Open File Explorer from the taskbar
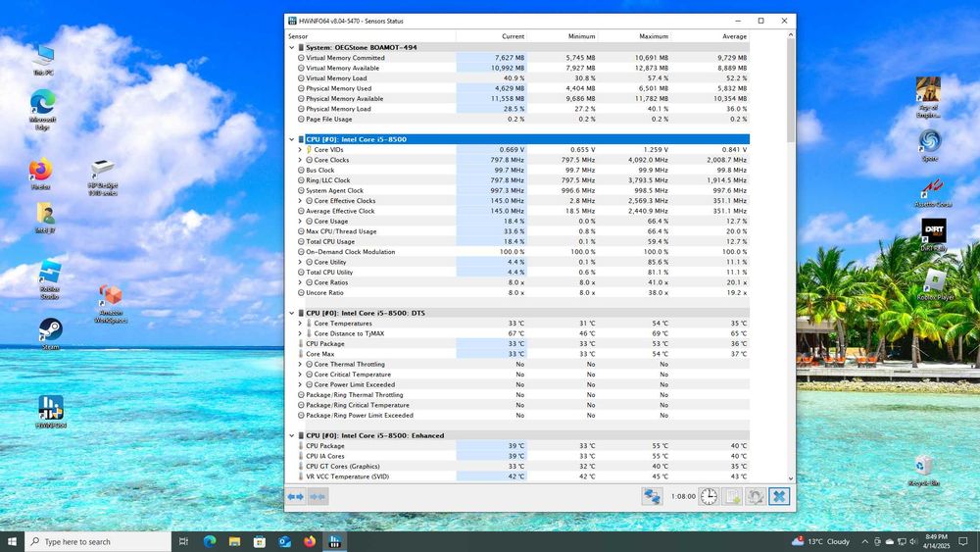Screen dimensions: 980x552 tap(234, 541)
